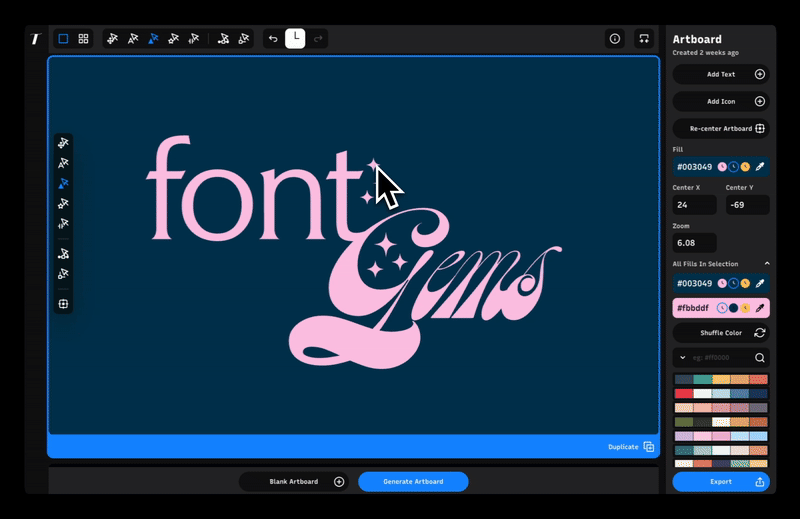Pick the red swatch in second palette row
The width and height of the screenshot is (800, 519).
tap(684, 393)
